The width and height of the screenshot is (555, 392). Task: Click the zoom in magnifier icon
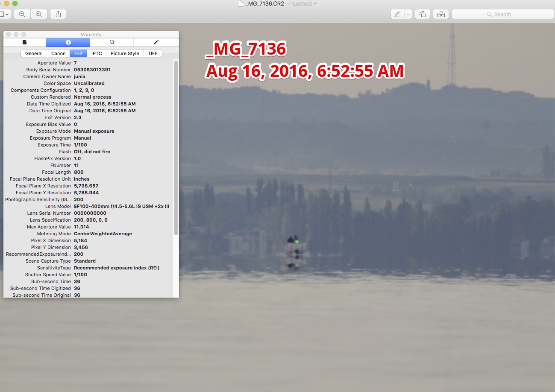point(39,14)
